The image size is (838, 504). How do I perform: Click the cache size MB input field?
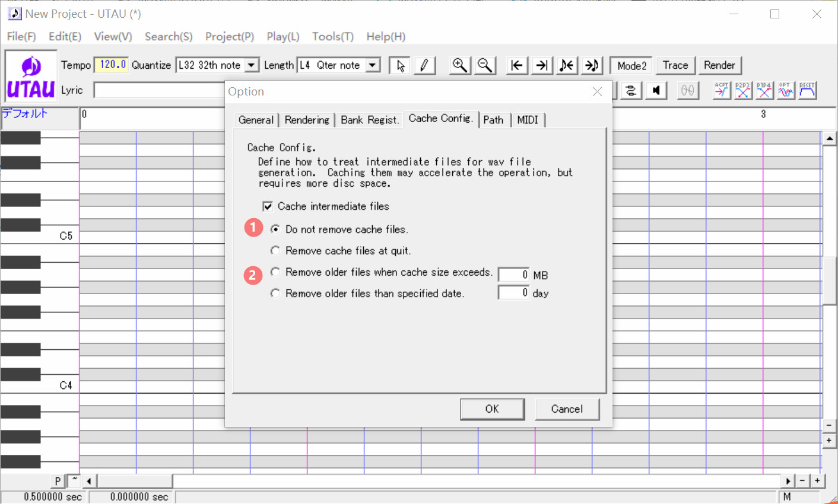click(x=513, y=275)
